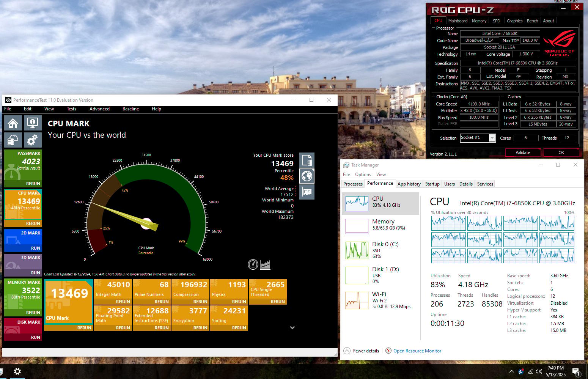The height and width of the screenshot is (379, 588).
Task: Rerun the Sorting test
Action: [x=239, y=328]
